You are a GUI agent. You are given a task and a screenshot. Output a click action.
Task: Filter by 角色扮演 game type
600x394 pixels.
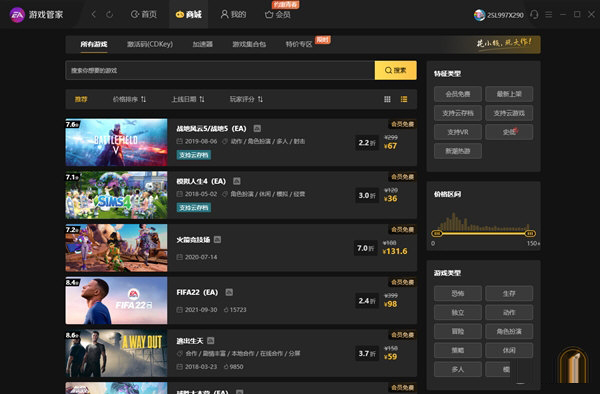click(509, 331)
